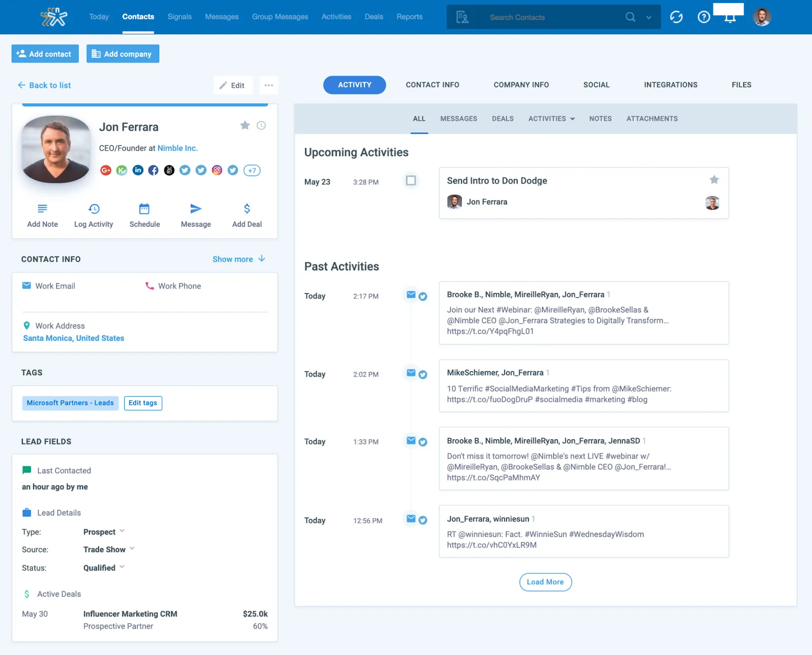
Task: Open the three-dot more options menu
Action: click(x=269, y=85)
